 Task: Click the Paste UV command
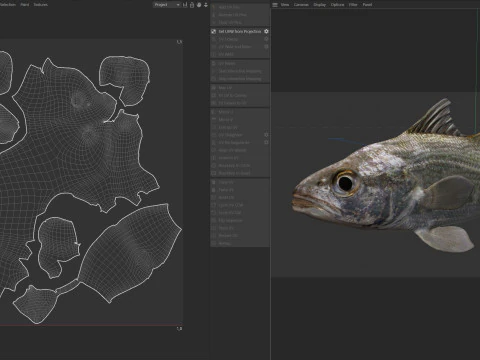(x=240, y=190)
